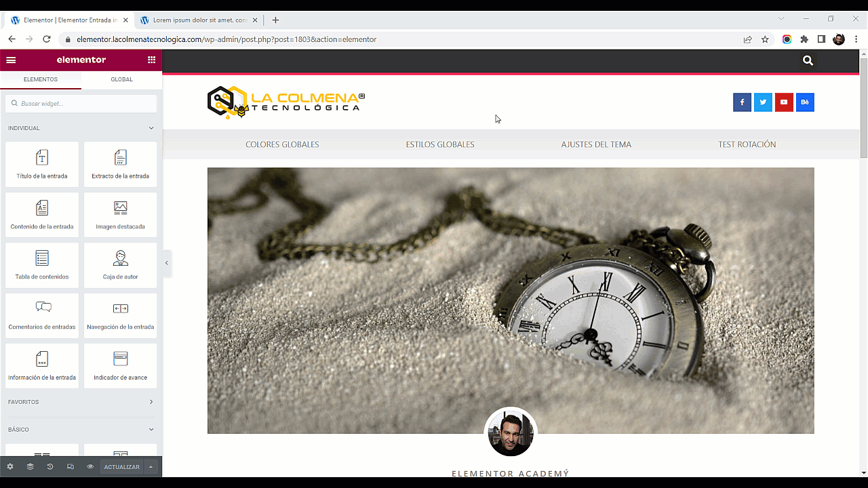The image size is (868, 488).
Task: Open the navigator layers icon
Action: click(30, 467)
